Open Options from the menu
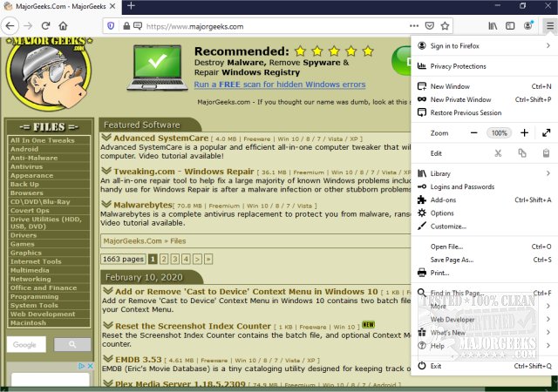This screenshot has height=392, width=558. (485, 213)
